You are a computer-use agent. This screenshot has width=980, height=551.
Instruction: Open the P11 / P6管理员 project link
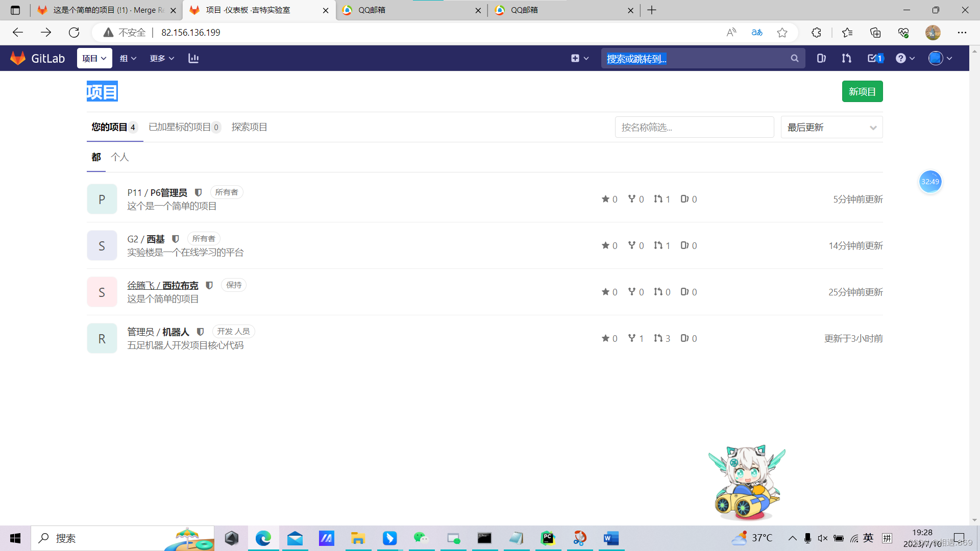(x=157, y=192)
